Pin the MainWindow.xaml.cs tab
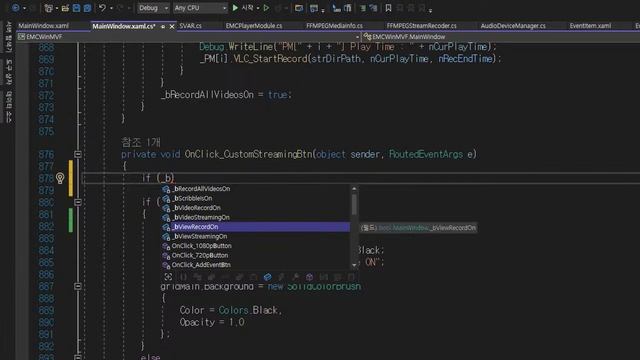 [163, 27]
